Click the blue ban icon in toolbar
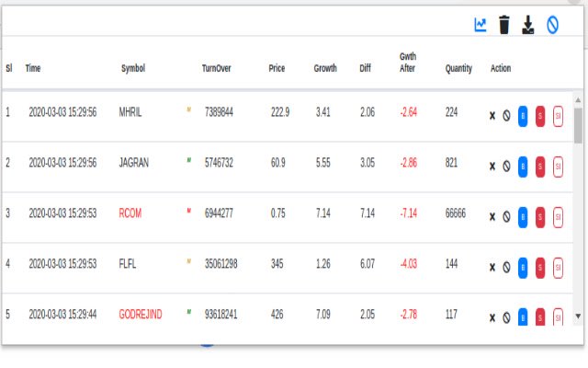The width and height of the screenshot is (588, 368). pos(552,25)
